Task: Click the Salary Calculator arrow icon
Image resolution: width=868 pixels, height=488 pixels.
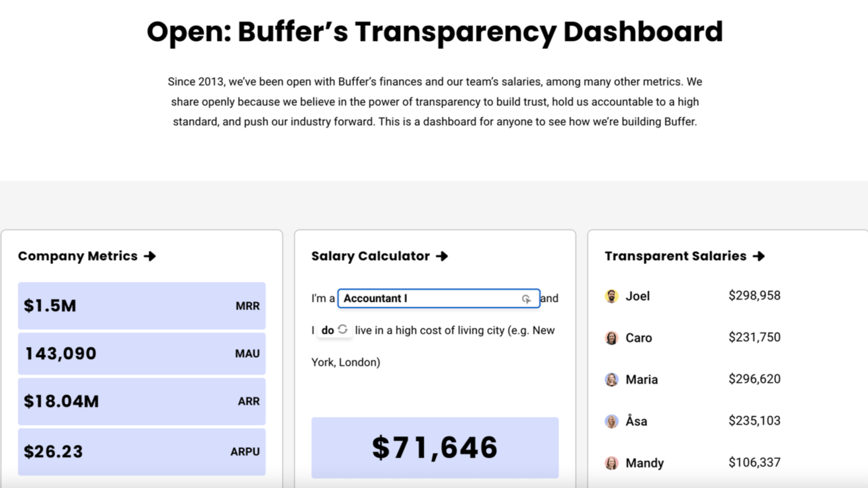Action: point(442,256)
